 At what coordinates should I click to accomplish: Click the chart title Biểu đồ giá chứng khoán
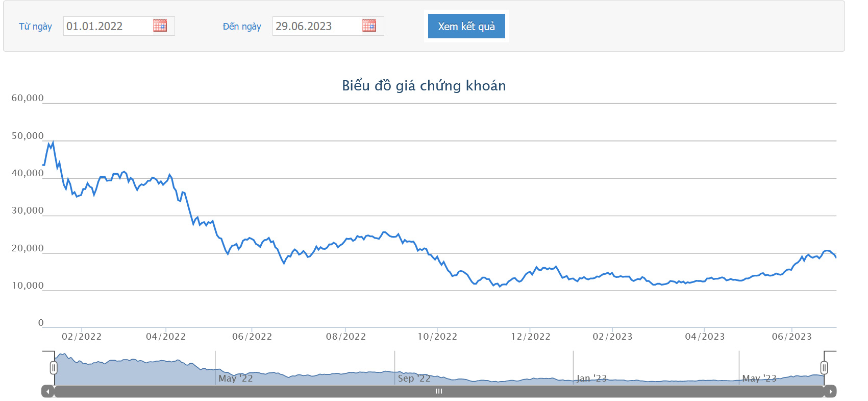[424, 85]
